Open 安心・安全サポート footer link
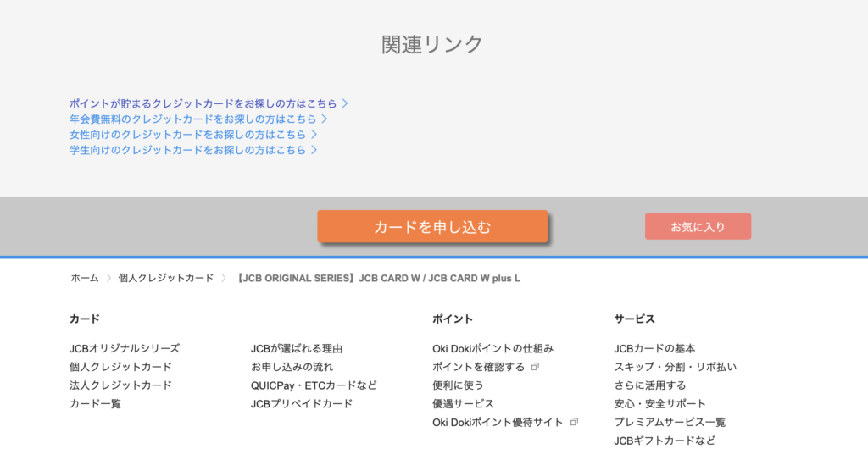The height and width of the screenshot is (460, 868). 659,404
